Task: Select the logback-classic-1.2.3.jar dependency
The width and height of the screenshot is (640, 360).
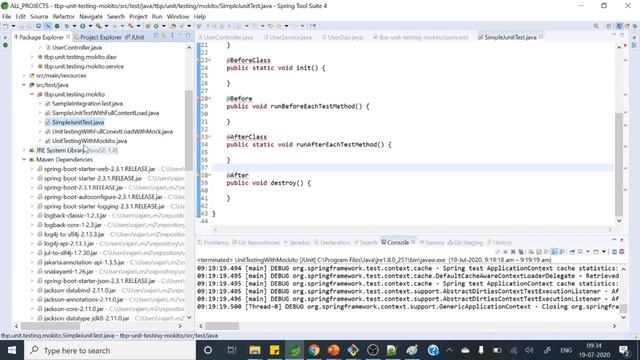Action: click(x=75, y=216)
